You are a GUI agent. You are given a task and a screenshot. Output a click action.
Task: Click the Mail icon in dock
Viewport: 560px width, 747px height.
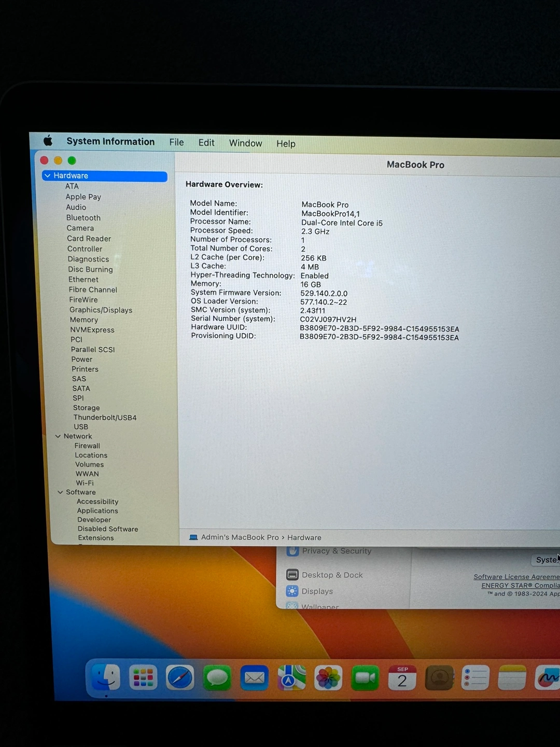255,678
